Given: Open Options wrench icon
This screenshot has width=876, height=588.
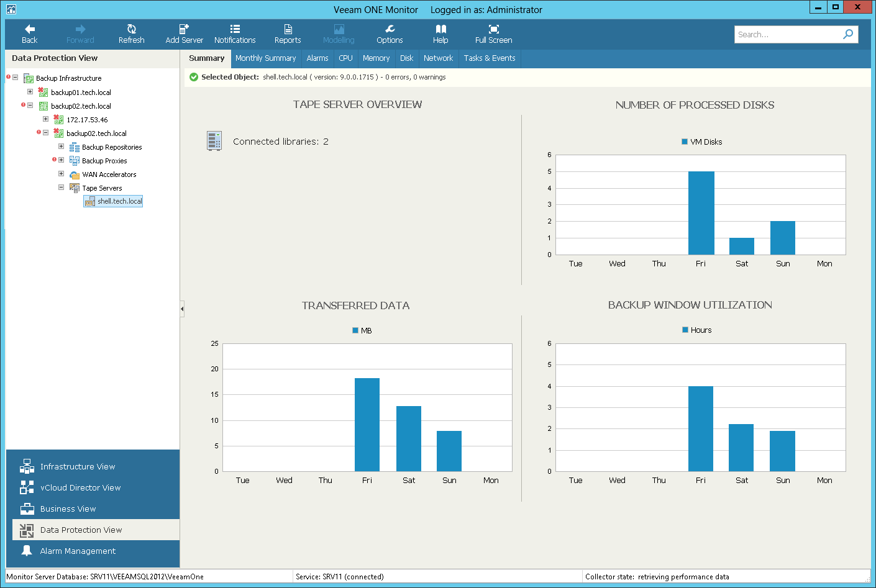Looking at the screenshot, I should (x=390, y=29).
